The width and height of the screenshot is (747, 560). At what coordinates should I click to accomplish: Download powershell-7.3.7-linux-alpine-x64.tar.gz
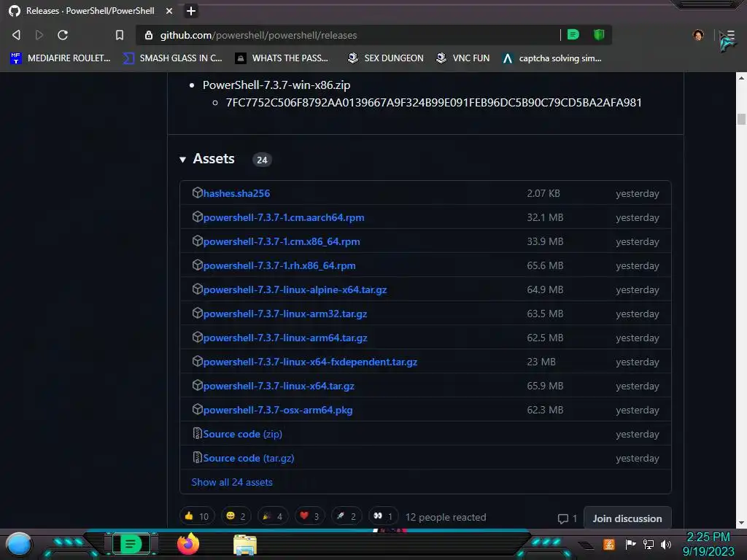click(x=295, y=289)
